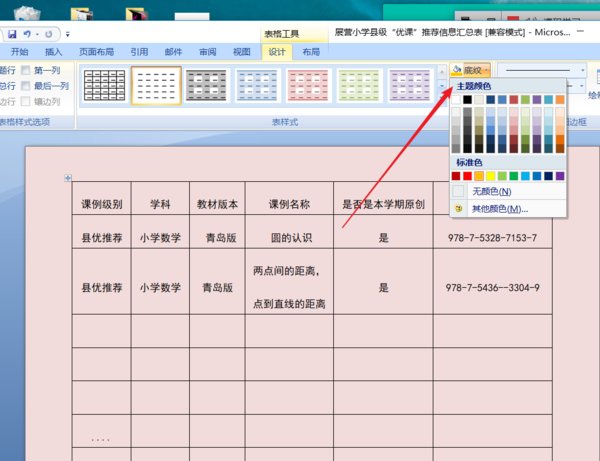The height and width of the screenshot is (461, 600).
Task: Open the 页面布局 tab
Action: tap(96, 52)
